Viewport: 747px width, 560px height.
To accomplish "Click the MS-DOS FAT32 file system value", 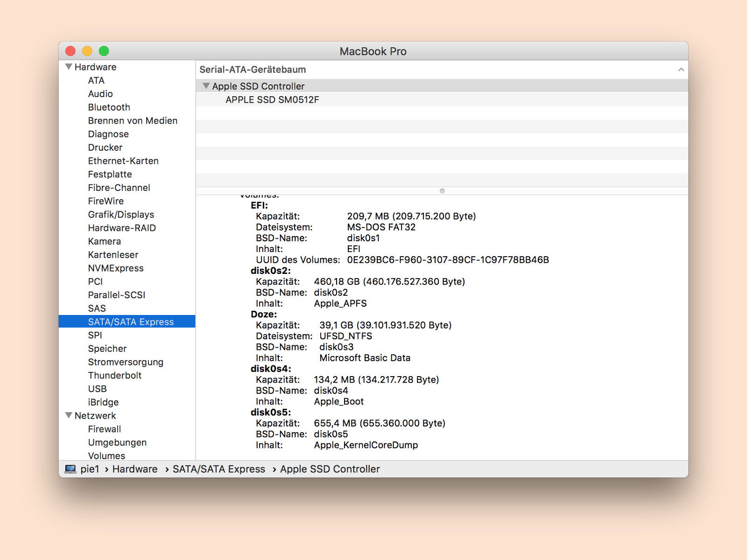I will click(x=381, y=227).
